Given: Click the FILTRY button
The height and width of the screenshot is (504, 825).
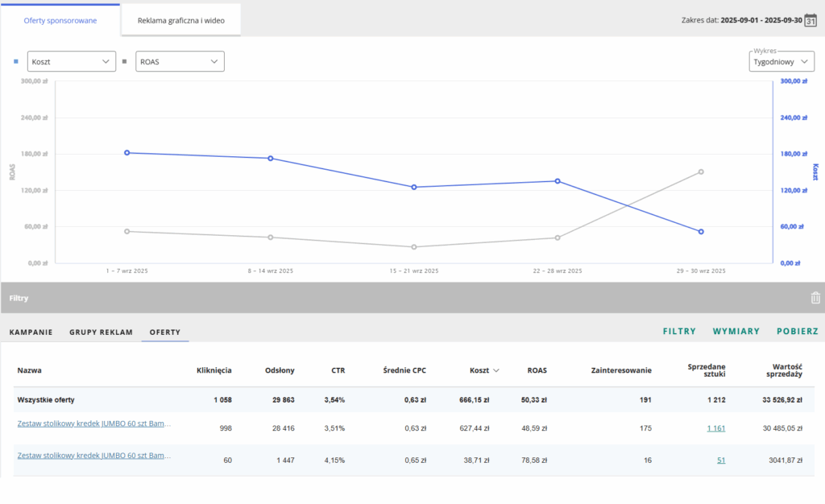Looking at the screenshot, I should pyautogui.click(x=679, y=331).
